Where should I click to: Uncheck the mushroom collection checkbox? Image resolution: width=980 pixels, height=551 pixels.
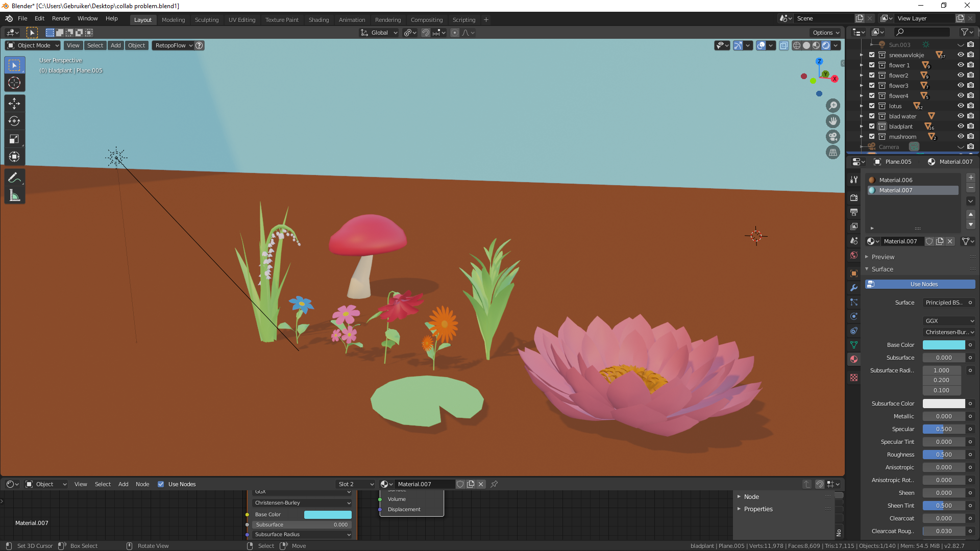coord(872,137)
